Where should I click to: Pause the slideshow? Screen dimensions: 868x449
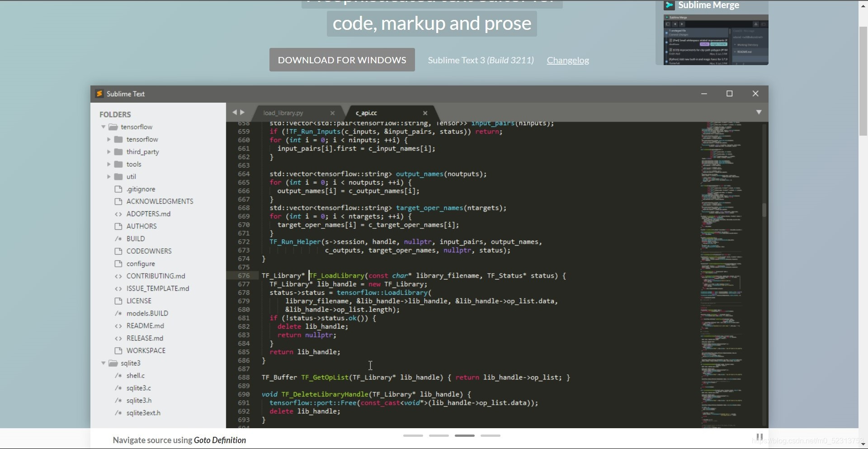759,437
